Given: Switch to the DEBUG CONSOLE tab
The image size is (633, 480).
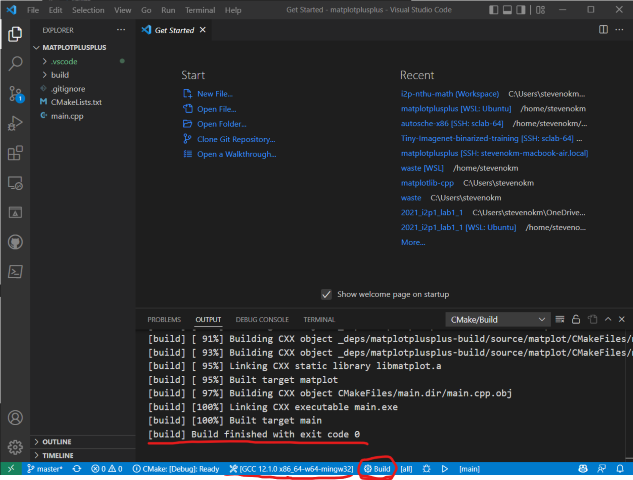Looking at the screenshot, I should 262,319.
